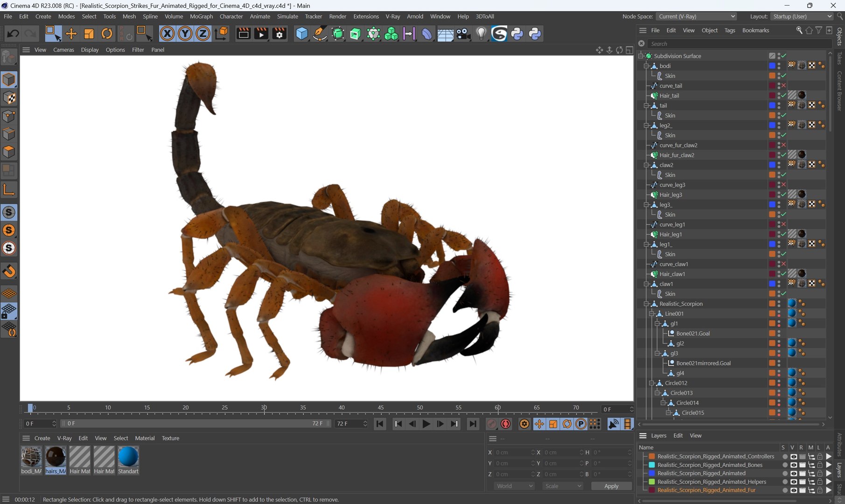The image size is (845, 504).
Task: Open the Character menu
Action: click(231, 16)
